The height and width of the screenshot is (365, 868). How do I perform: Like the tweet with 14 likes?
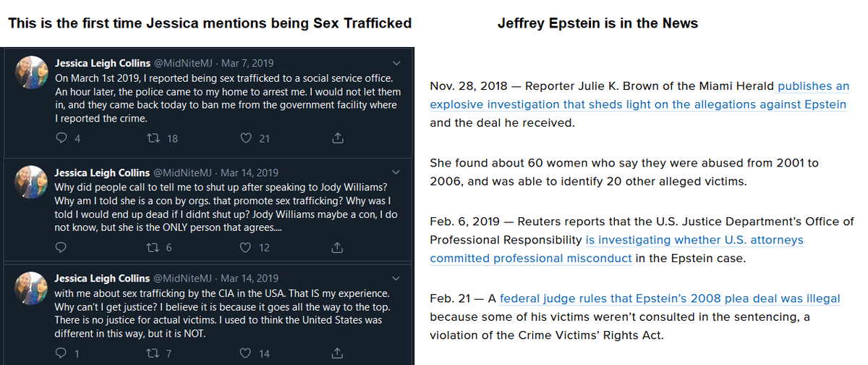(246, 353)
